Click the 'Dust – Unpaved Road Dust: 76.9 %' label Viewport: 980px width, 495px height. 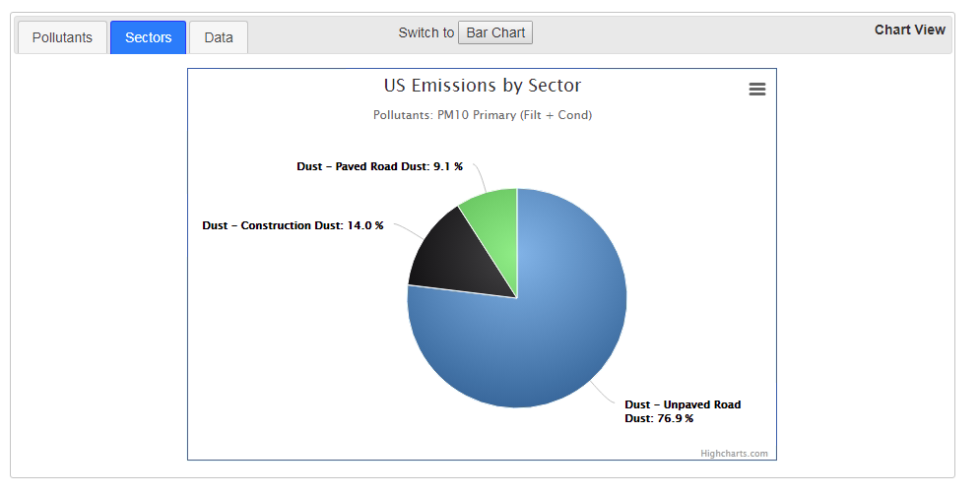682,411
